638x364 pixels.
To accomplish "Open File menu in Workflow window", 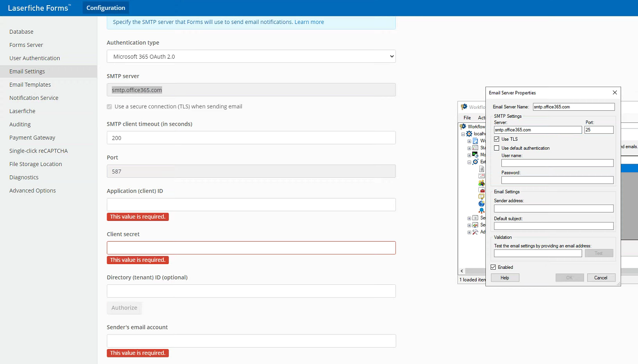I will pyautogui.click(x=467, y=118).
